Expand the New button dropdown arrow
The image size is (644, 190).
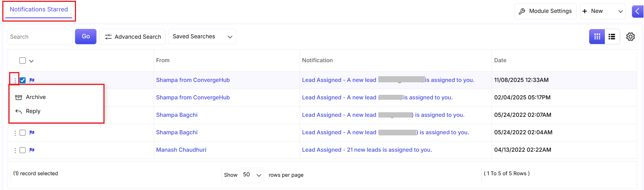click(x=620, y=11)
